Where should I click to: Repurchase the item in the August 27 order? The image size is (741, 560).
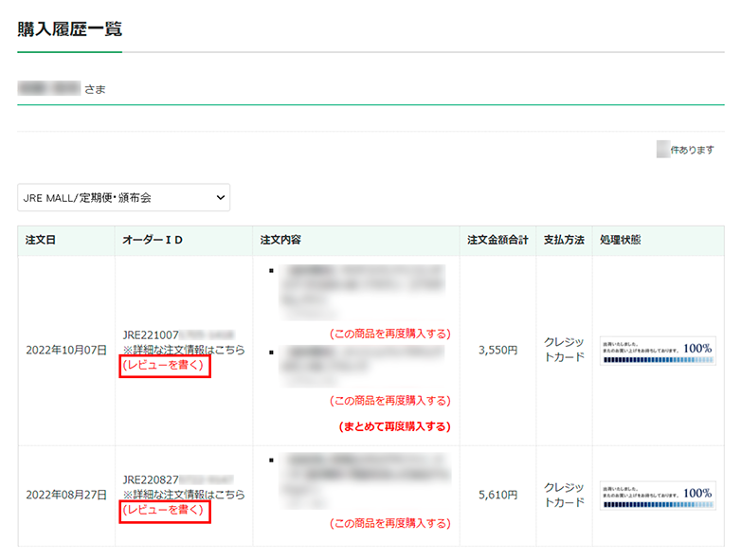coord(389,523)
